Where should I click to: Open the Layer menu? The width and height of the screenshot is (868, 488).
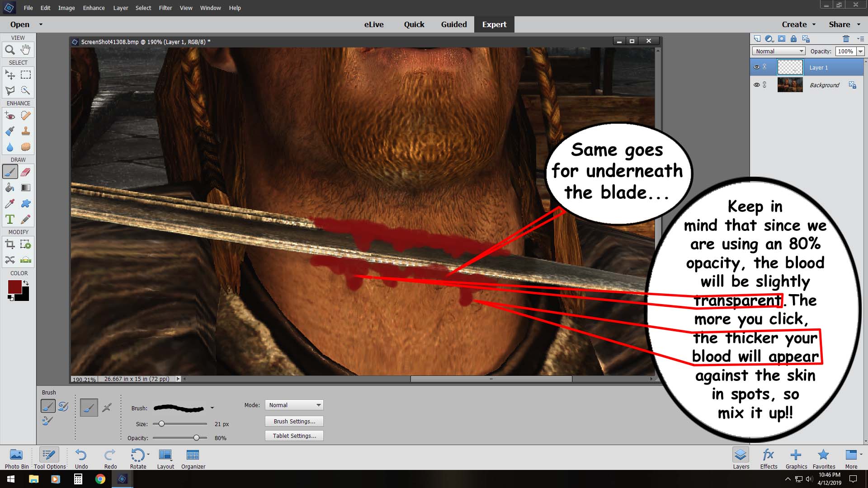(121, 8)
